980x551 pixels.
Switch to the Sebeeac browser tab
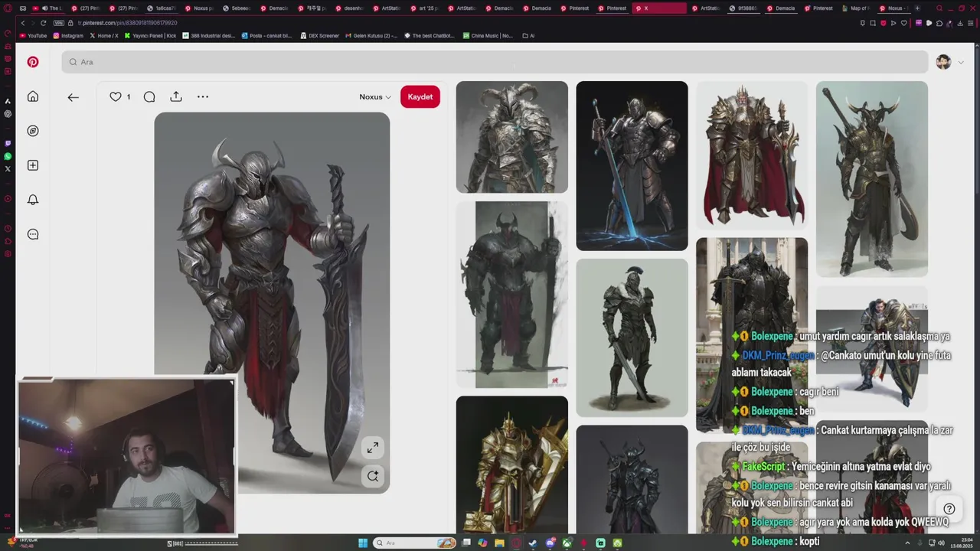click(x=237, y=8)
